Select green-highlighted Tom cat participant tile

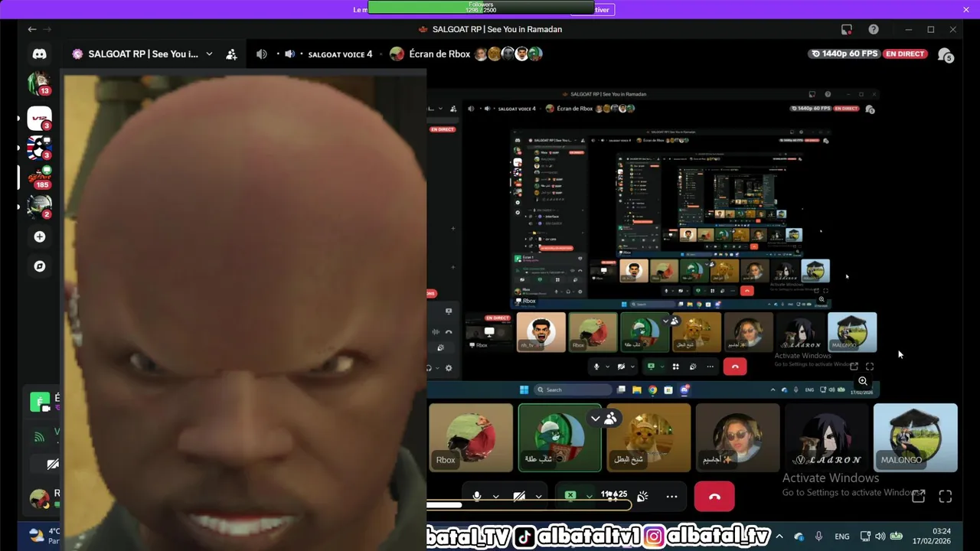pos(560,438)
